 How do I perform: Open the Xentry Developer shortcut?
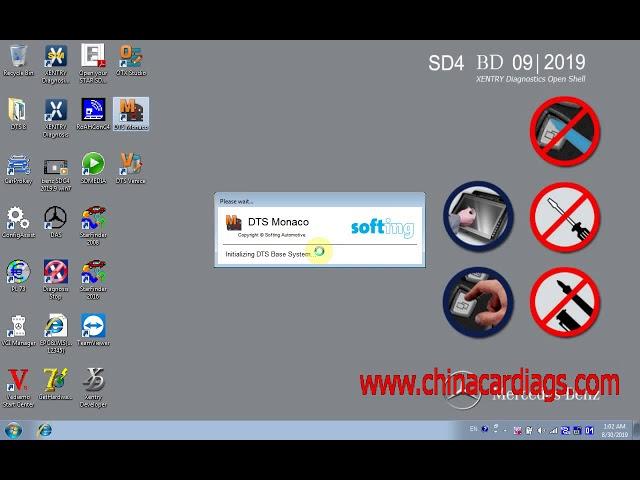tap(93, 388)
